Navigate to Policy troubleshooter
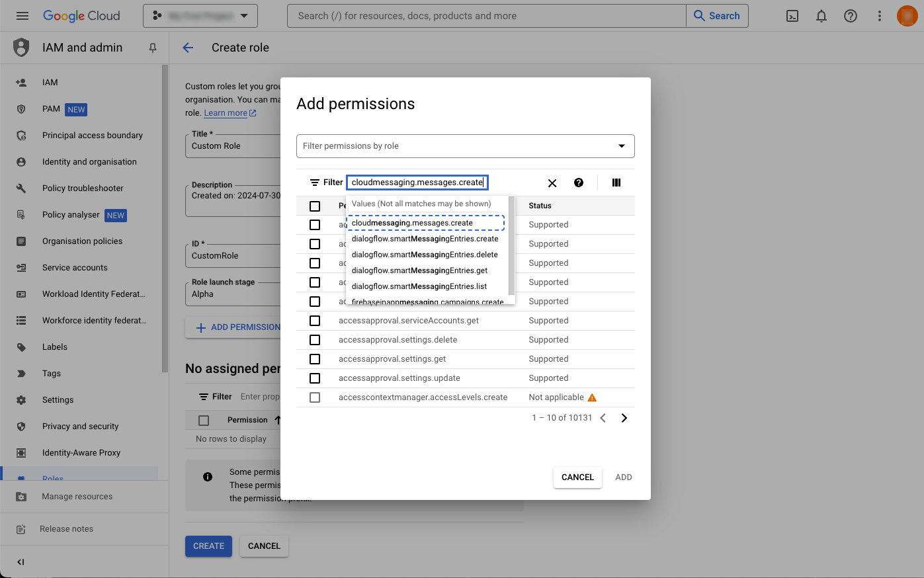 pyautogui.click(x=83, y=188)
